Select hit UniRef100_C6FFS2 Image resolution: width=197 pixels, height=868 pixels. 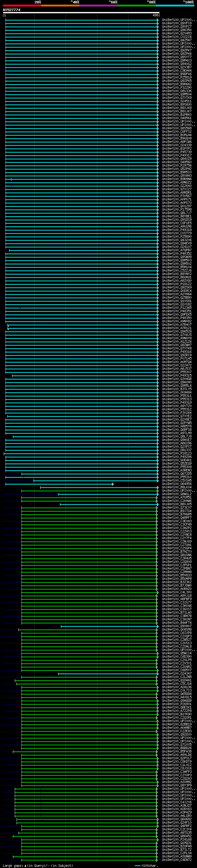click(x=177, y=132)
